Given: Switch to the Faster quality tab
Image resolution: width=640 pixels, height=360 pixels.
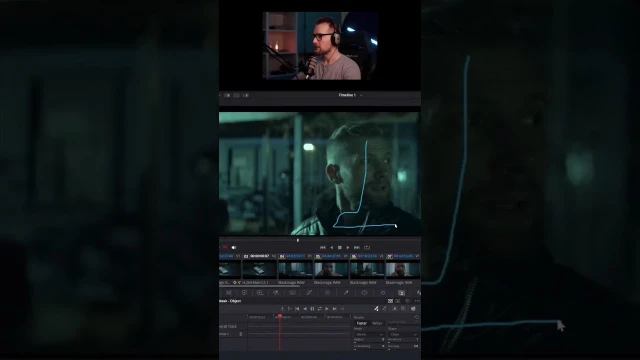Looking at the screenshot, I should pyautogui.click(x=362, y=323).
